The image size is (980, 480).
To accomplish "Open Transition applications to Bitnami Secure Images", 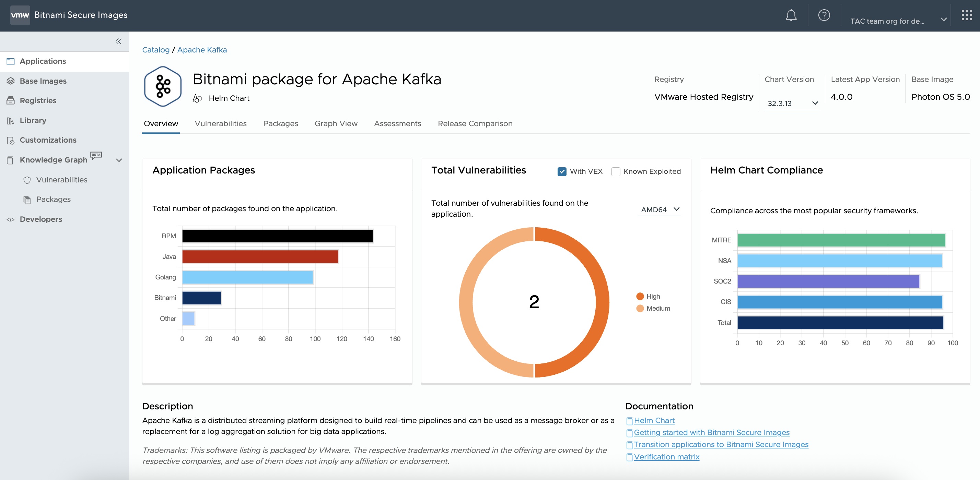I will point(721,445).
